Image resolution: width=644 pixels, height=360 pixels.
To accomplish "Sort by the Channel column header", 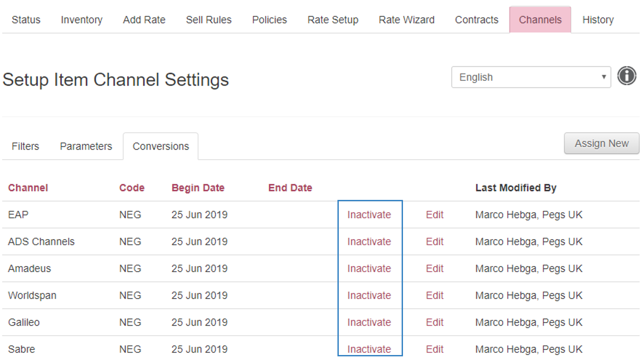I will pos(28,188).
